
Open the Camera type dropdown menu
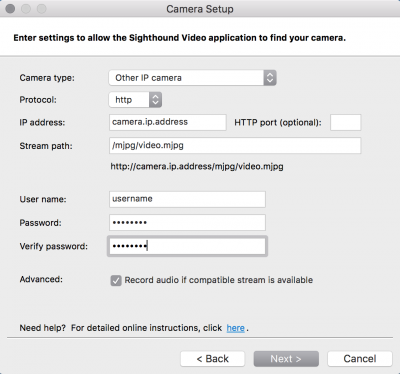[192, 78]
